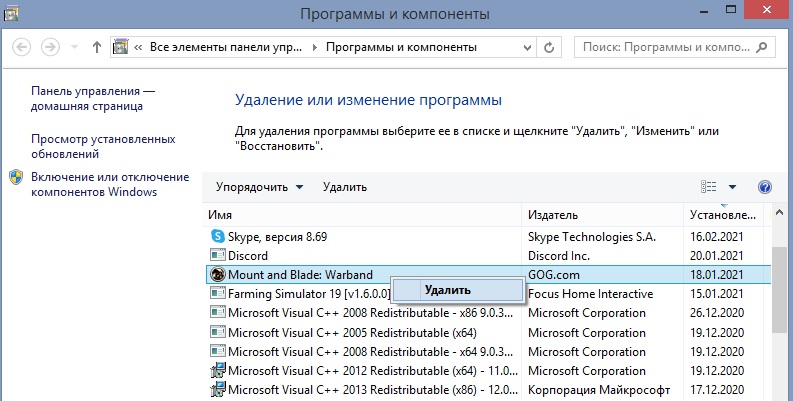Viewport: 793px width, 401px height.
Task: Click Все элементы панели управления breadcrumb
Action: click(226, 48)
